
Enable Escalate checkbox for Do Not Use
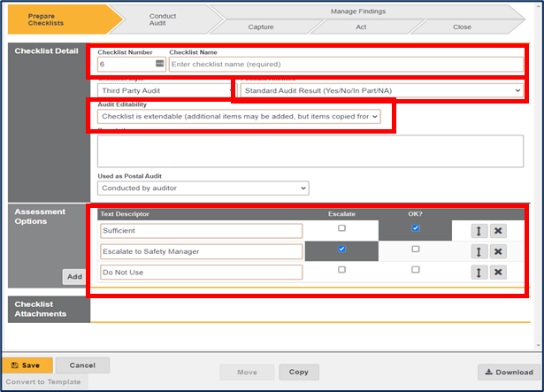pyautogui.click(x=341, y=271)
